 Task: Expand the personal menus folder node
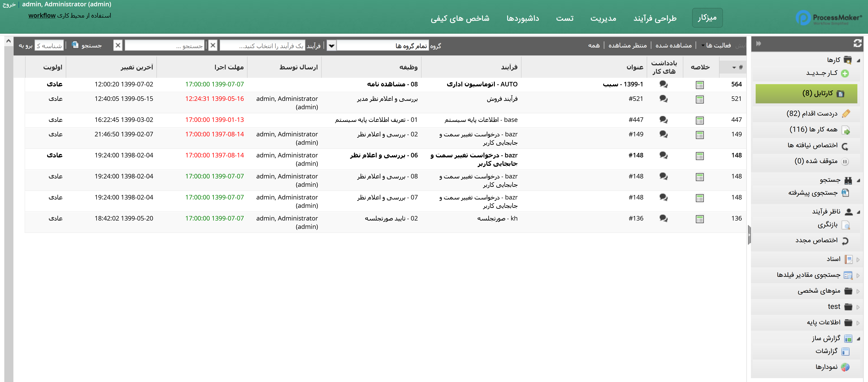[858, 291]
